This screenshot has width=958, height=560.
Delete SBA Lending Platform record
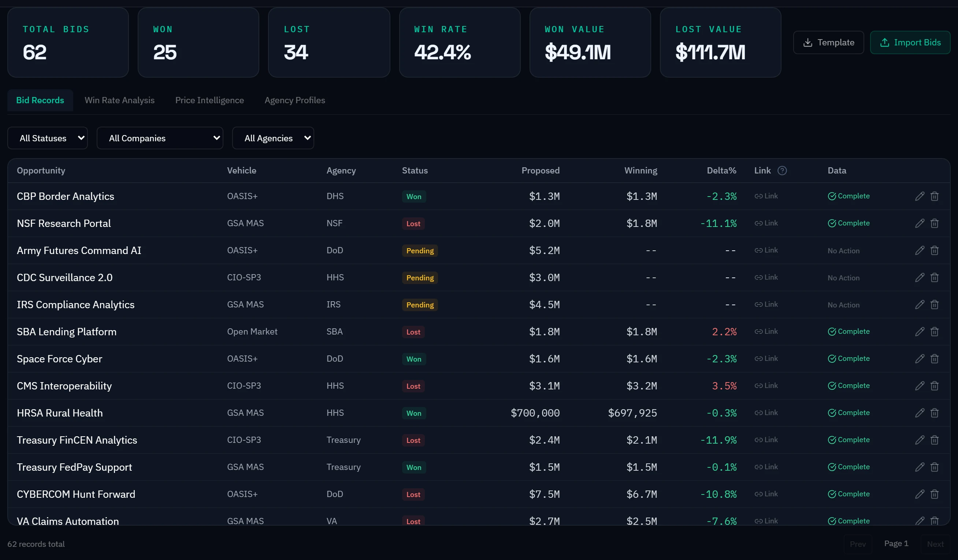pos(935,332)
